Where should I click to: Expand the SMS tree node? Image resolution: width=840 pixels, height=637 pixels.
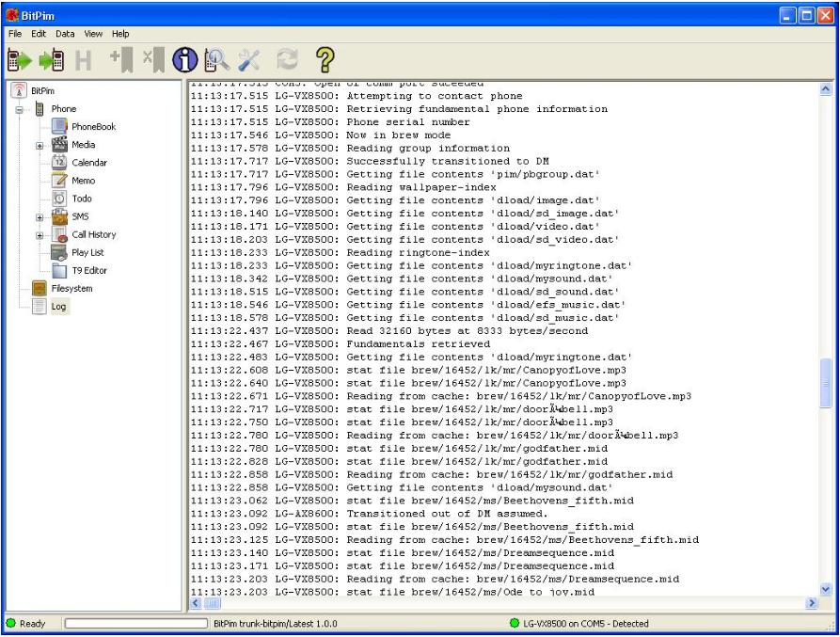point(40,217)
